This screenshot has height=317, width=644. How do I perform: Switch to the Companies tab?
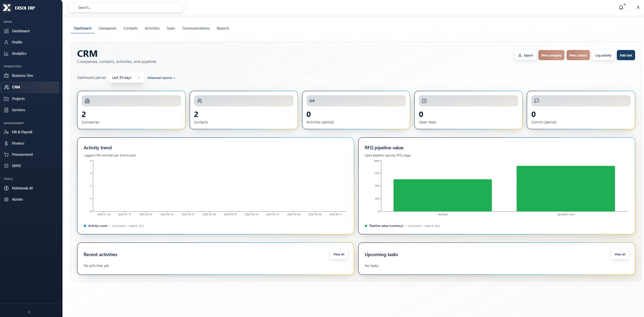coord(107,28)
